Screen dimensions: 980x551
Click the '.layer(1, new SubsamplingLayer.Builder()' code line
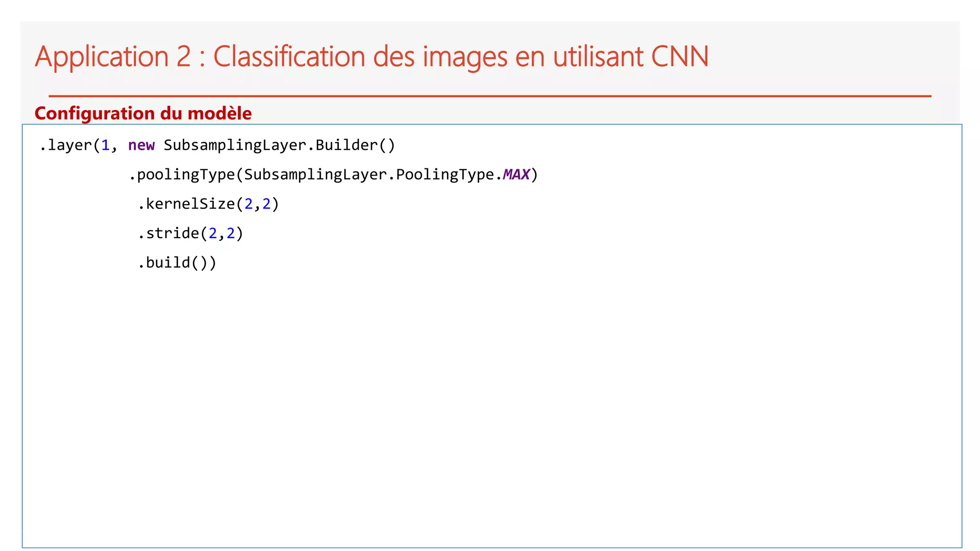point(217,145)
